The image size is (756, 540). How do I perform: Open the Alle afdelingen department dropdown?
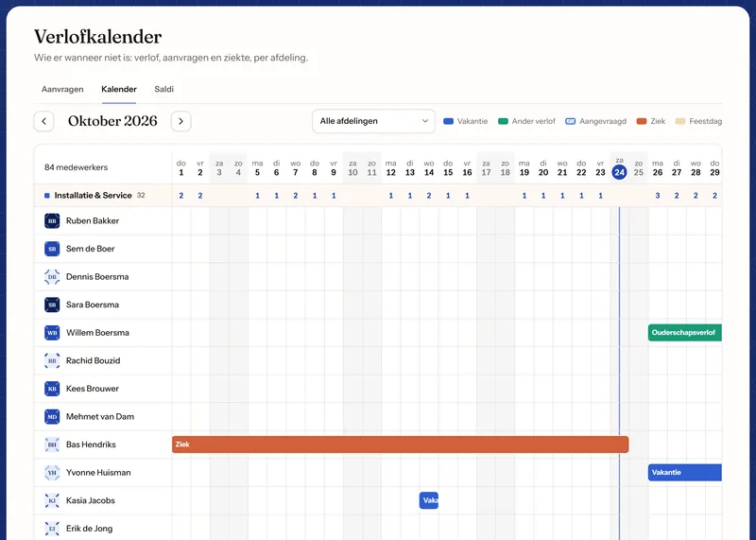(x=373, y=121)
